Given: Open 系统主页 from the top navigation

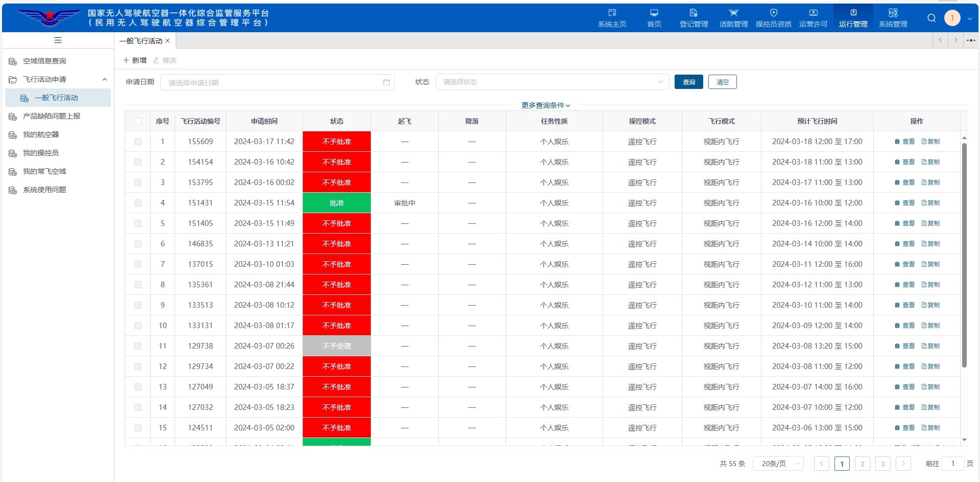Looking at the screenshot, I should [612, 18].
